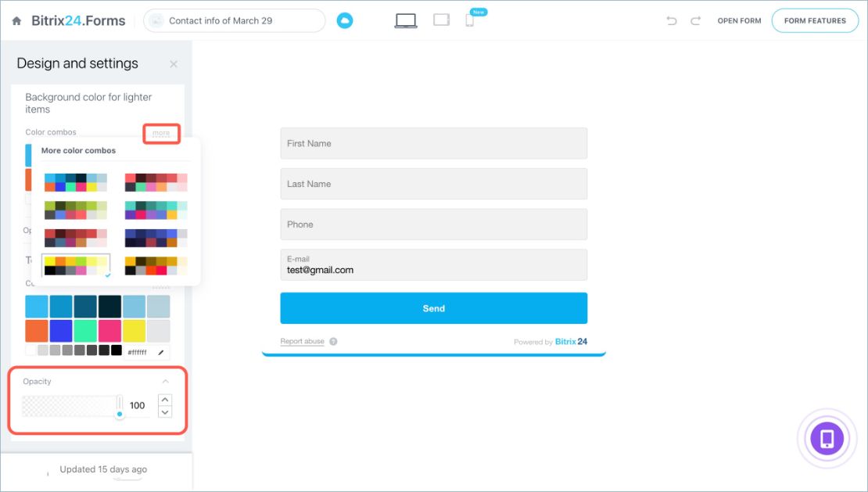Pick the yellow color swatch
The height and width of the screenshot is (492, 868).
pos(134,331)
